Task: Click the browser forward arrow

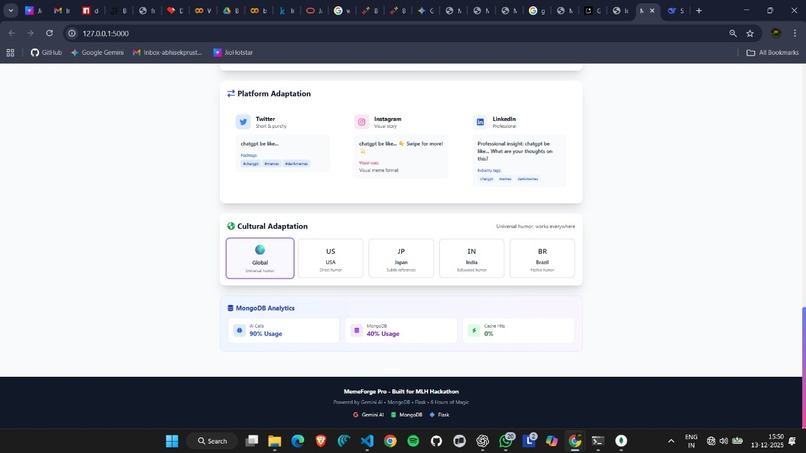Action: (x=30, y=33)
